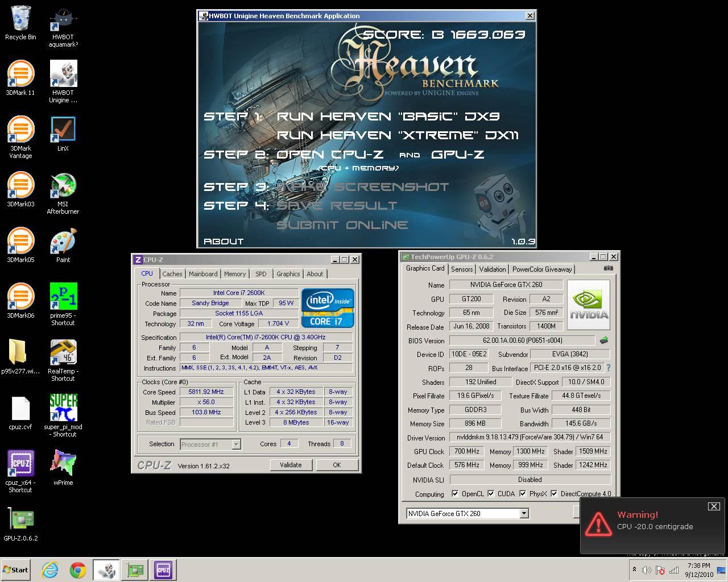Toggle the OpenCL checkbox in GPU-Z
This screenshot has width=728, height=582.
(x=455, y=494)
